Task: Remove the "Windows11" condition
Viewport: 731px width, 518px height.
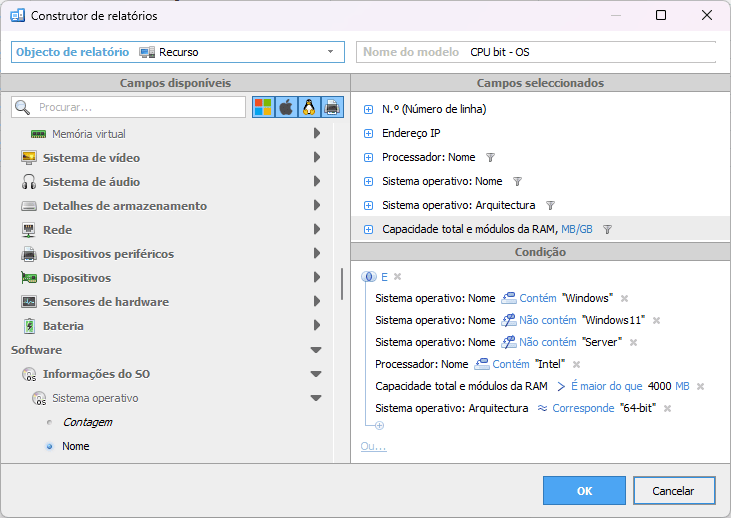Action: pyautogui.click(x=657, y=321)
